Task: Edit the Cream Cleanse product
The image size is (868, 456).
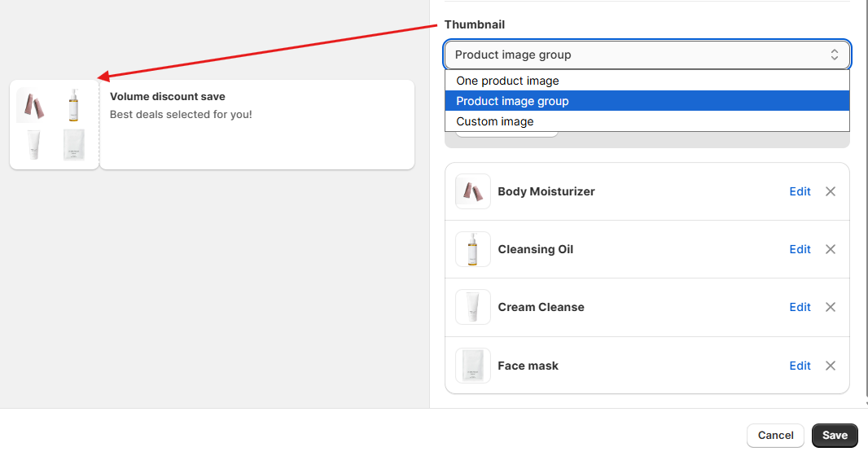Action: coord(800,307)
